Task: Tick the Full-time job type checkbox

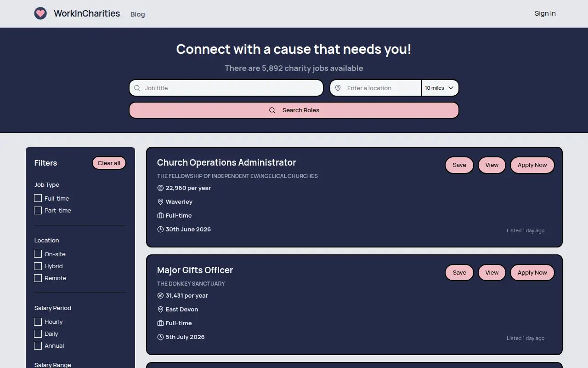Action: pyautogui.click(x=38, y=198)
